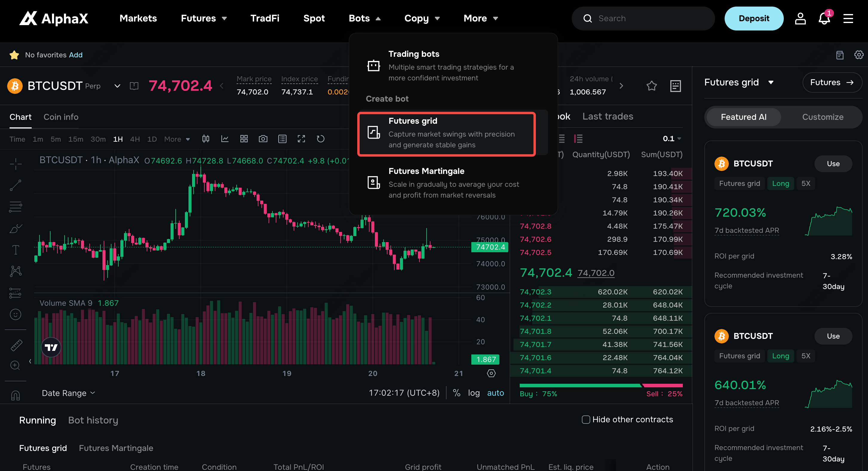Open the notifications bell icon
The width and height of the screenshot is (868, 471).
click(x=824, y=18)
